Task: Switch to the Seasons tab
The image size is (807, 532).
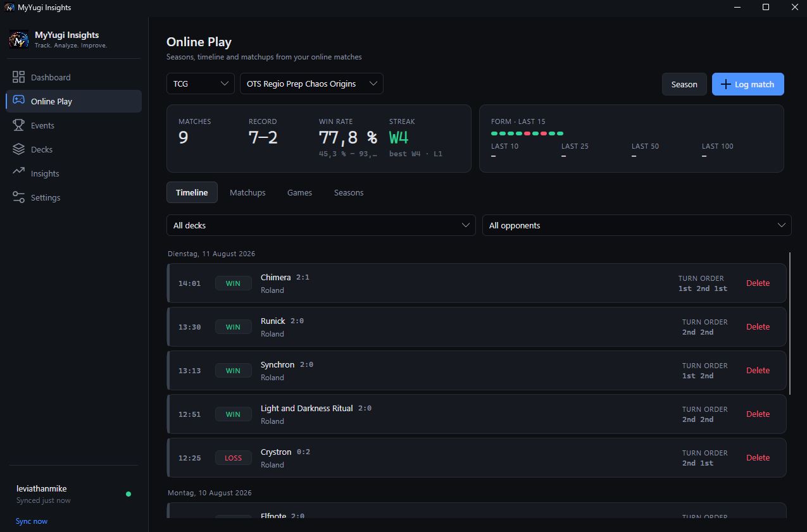Action: point(349,192)
